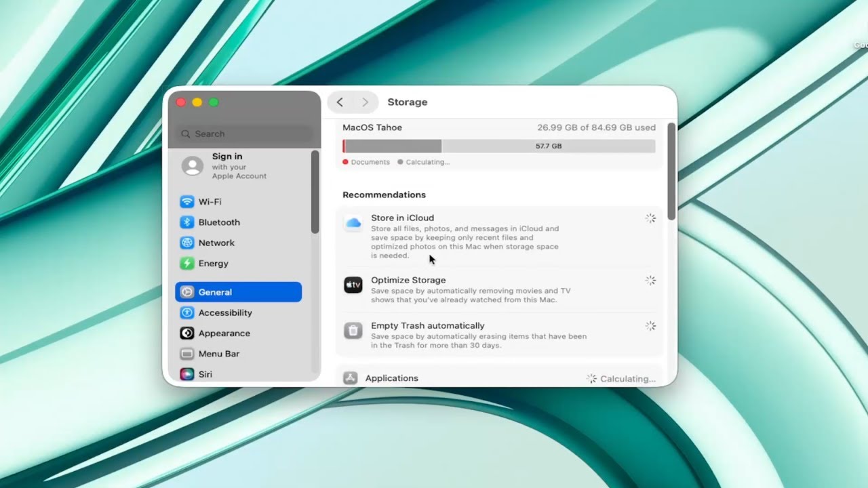868x488 pixels.
Task: Click the green zoom window button
Action: [x=214, y=102]
